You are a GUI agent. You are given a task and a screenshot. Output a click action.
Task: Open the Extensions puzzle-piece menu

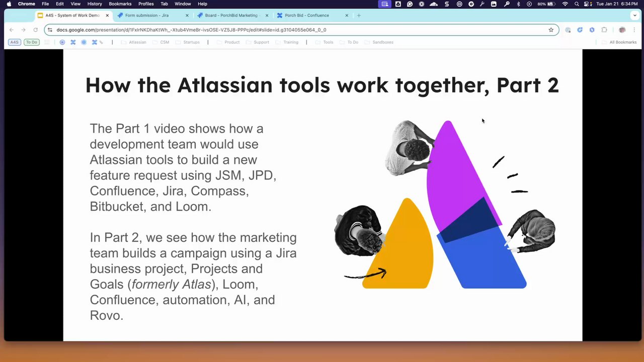click(604, 30)
